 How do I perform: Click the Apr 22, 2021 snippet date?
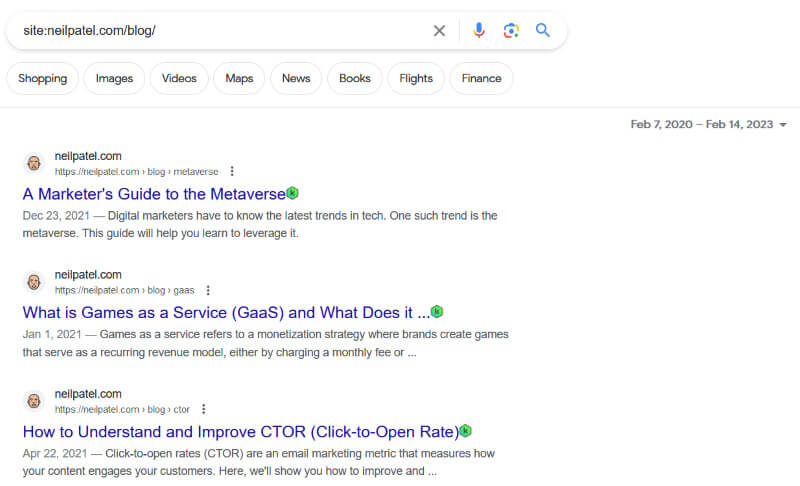(x=55, y=453)
